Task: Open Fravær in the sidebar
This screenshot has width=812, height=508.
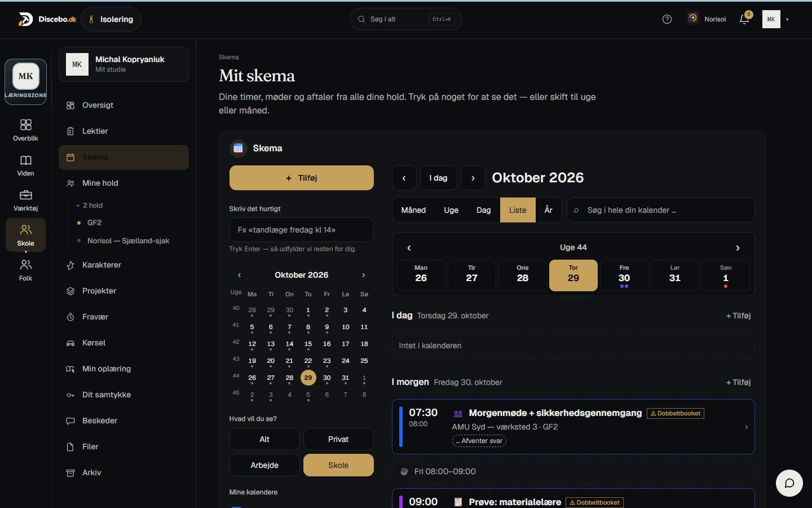Action: pyautogui.click(x=123, y=317)
